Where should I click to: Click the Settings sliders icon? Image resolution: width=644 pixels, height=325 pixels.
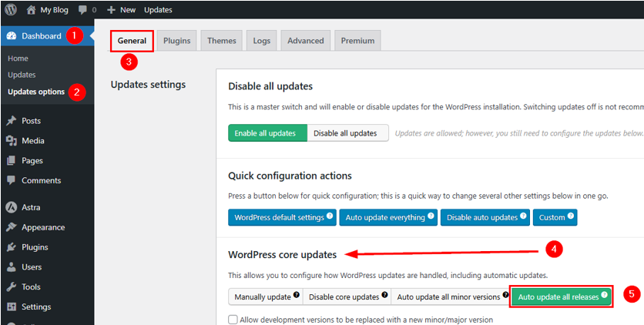tap(12, 307)
